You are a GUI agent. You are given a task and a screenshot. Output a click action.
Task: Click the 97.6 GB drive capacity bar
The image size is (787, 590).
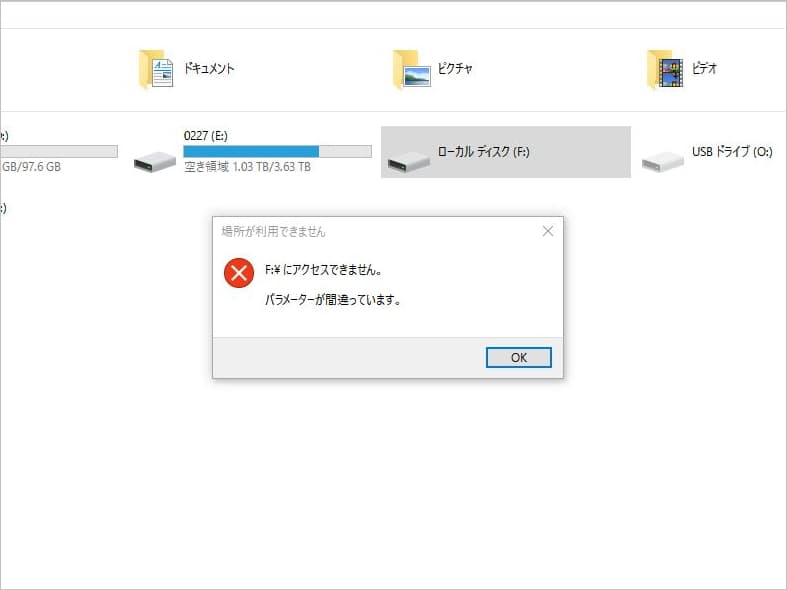click(59, 152)
